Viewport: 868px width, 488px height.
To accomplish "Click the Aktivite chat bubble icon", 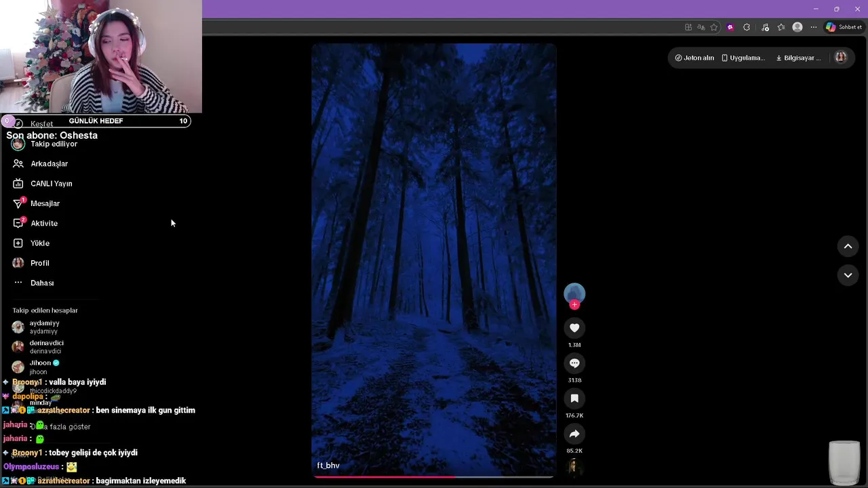I will tap(18, 223).
